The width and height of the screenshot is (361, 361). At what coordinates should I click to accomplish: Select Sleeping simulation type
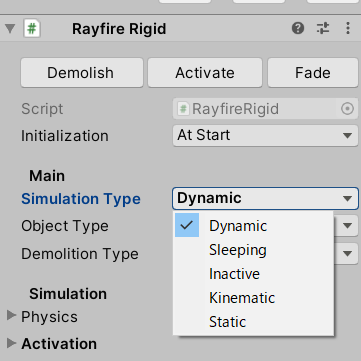click(253, 250)
